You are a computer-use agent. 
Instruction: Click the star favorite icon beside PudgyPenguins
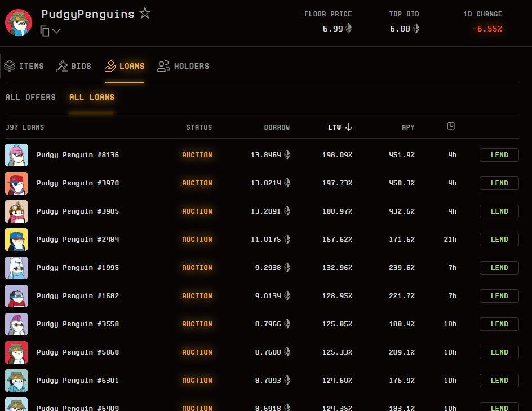tap(145, 14)
